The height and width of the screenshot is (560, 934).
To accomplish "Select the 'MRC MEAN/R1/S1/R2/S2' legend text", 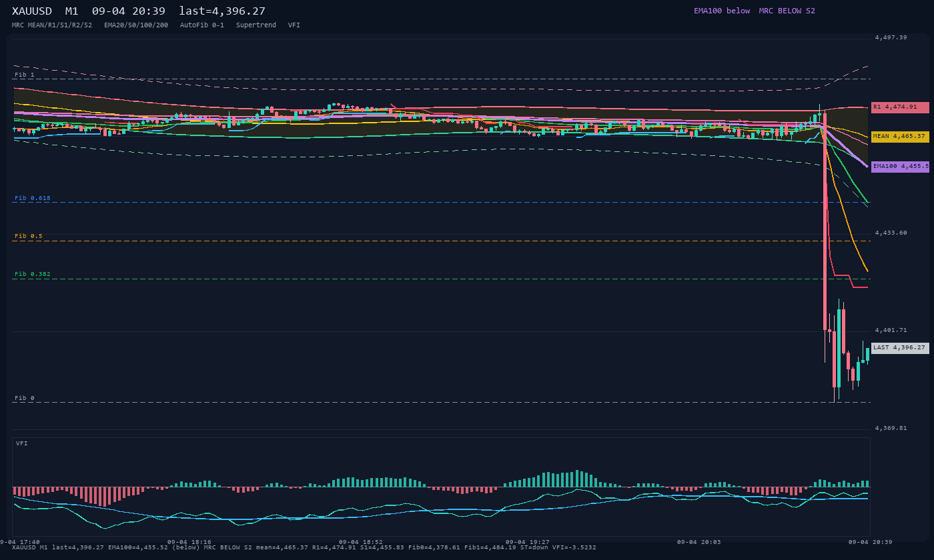I will pyautogui.click(x=52, y=25).
